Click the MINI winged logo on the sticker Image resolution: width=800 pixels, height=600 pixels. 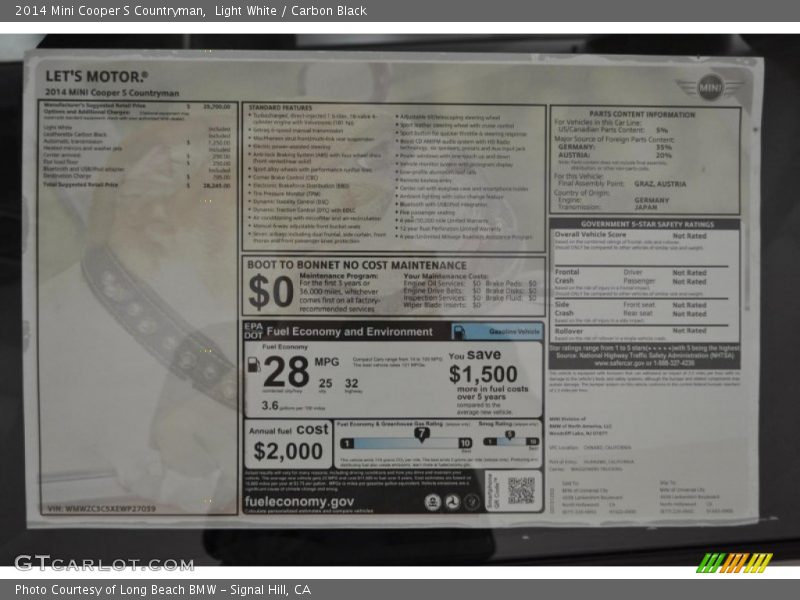[710, 87]
